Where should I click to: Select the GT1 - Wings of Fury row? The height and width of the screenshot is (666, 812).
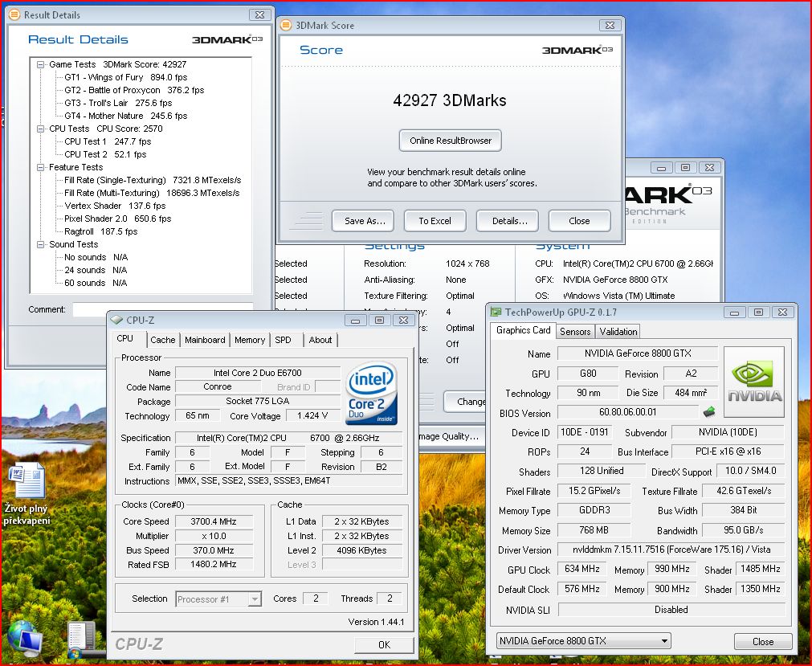click(x=126, y=78)
